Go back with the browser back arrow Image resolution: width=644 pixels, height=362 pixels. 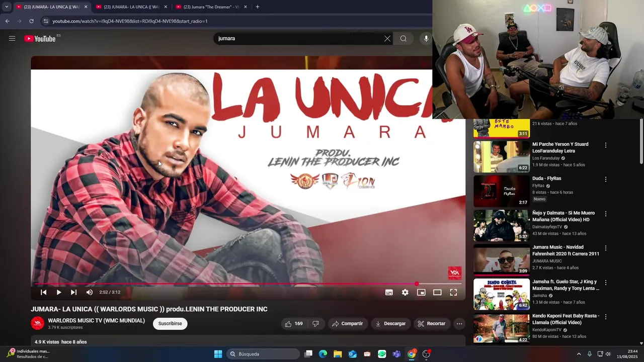click(7, 21)
